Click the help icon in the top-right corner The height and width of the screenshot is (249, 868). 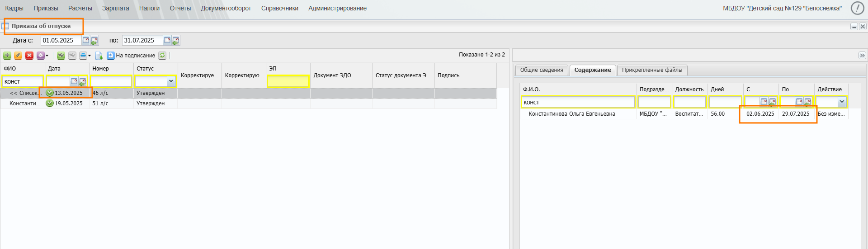coord(857,8)
